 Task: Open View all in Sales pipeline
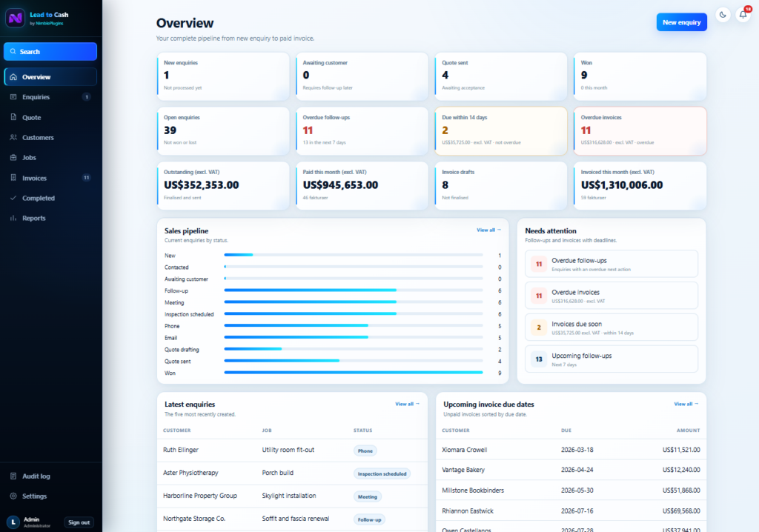click(x=488, y=230)
